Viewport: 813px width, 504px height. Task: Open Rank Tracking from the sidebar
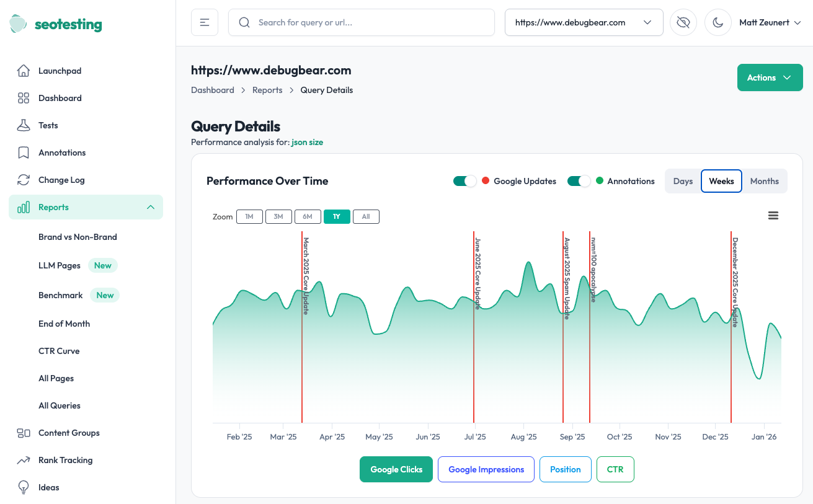[22, 459]
